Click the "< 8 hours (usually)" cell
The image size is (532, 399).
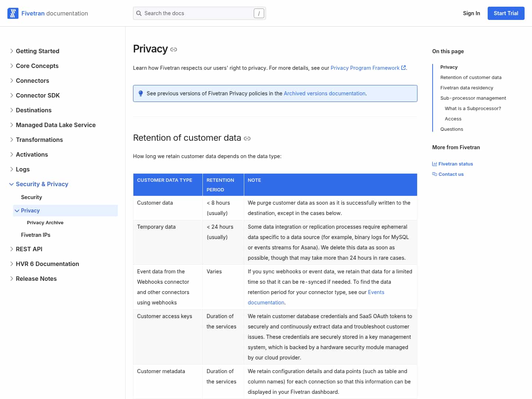click(223, 208)
